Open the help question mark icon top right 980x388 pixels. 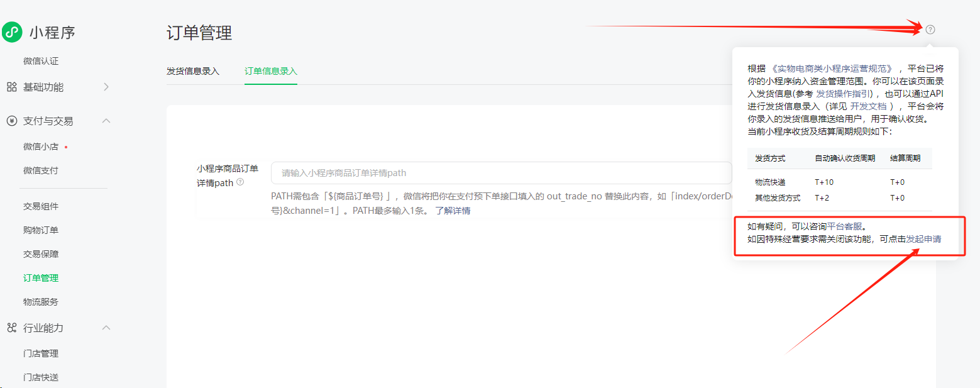click(x=930, y=29)
